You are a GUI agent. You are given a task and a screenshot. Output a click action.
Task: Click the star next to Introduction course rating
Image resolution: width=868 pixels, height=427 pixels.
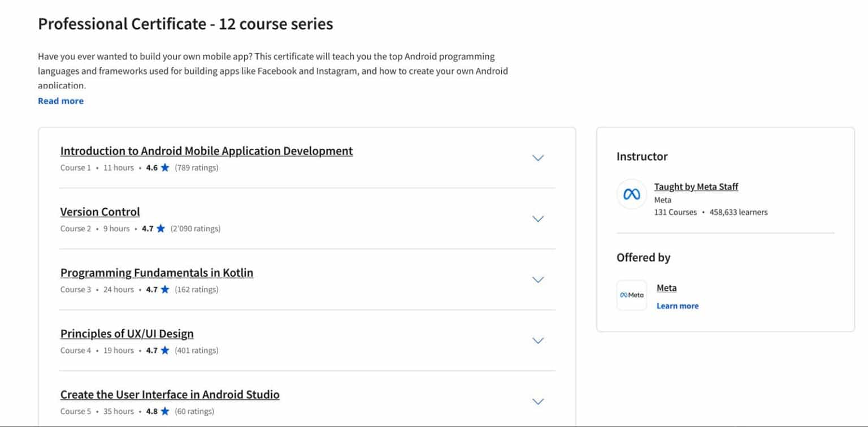[164, 167]
